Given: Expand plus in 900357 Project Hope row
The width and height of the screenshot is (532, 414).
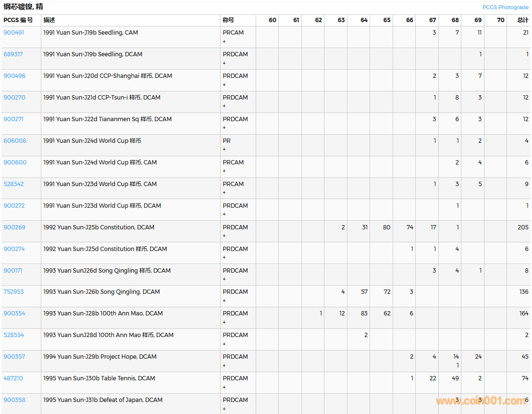Looking at the screenshot, I should coord(224,365).
